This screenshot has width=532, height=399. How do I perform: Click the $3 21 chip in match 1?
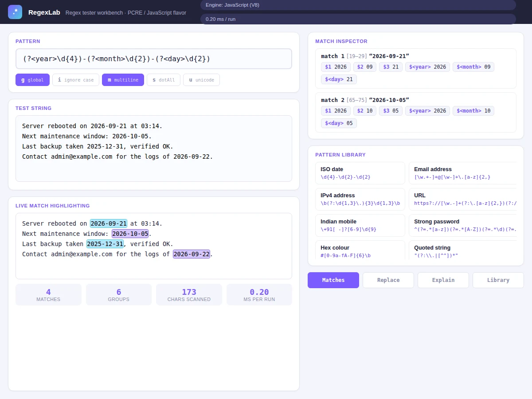click(391, 67)
